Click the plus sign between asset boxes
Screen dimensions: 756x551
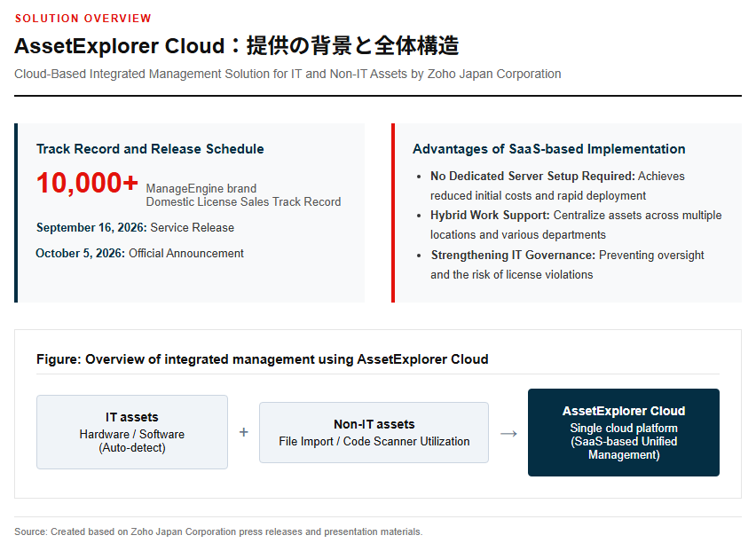pyautogui.click(x=243, y=432)
